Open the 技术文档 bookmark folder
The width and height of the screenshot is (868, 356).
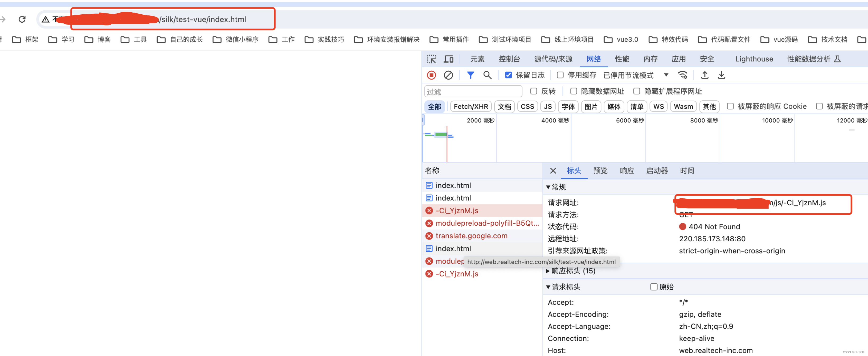tap(828, 39)
